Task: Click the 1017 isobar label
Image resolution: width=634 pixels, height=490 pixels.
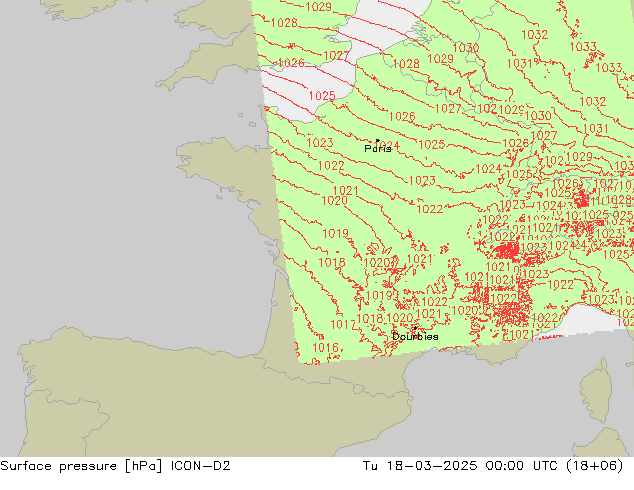Action: click(x=343, y=325)
